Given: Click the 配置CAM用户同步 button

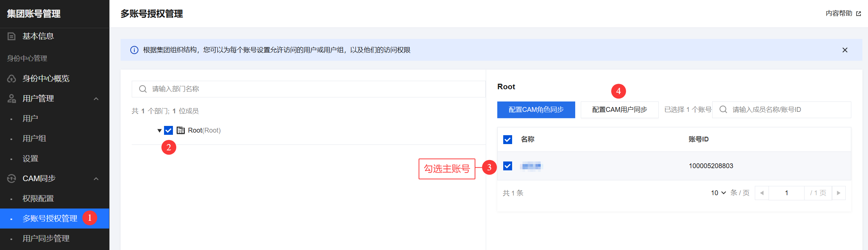Looking at the screenshot, I should tap(619, 110).
